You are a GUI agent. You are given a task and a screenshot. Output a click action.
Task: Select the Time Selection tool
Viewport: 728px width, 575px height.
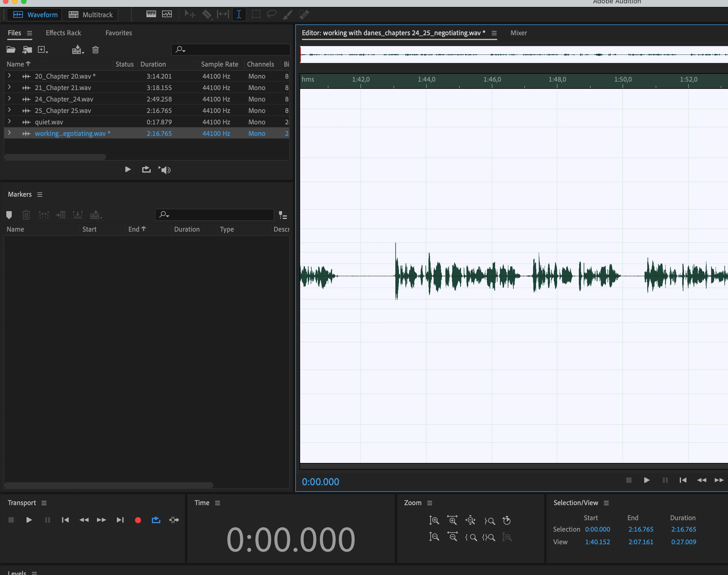tap(239, 14)
